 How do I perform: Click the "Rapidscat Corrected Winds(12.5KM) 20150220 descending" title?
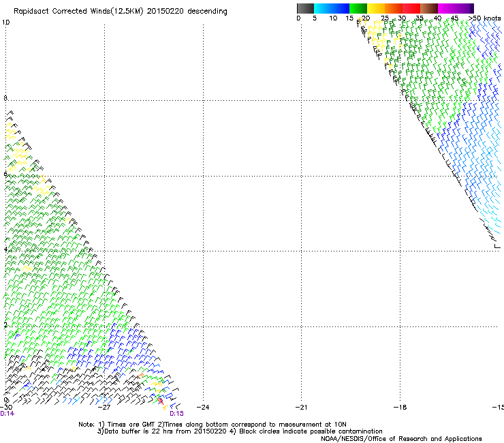click(x=121, y=12)
